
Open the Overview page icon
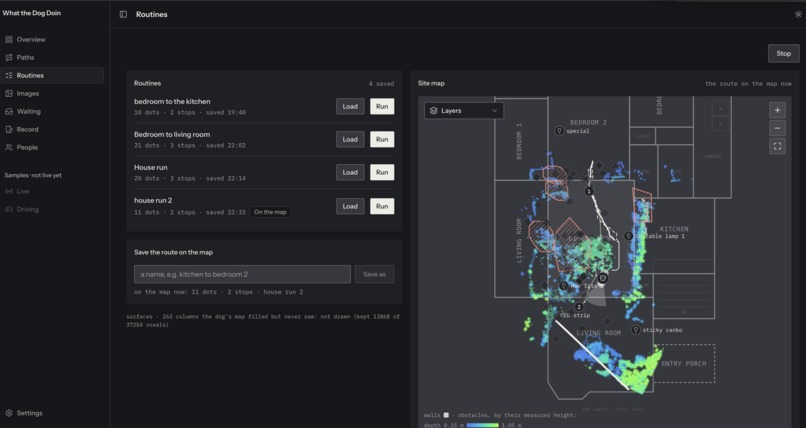(x=9, y=40)
